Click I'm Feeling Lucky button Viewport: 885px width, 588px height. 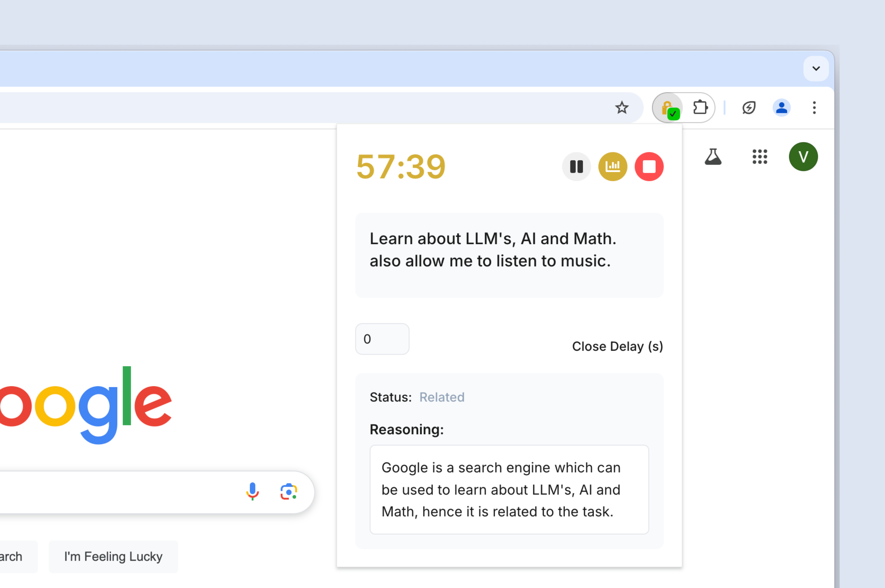pos(113,557)
